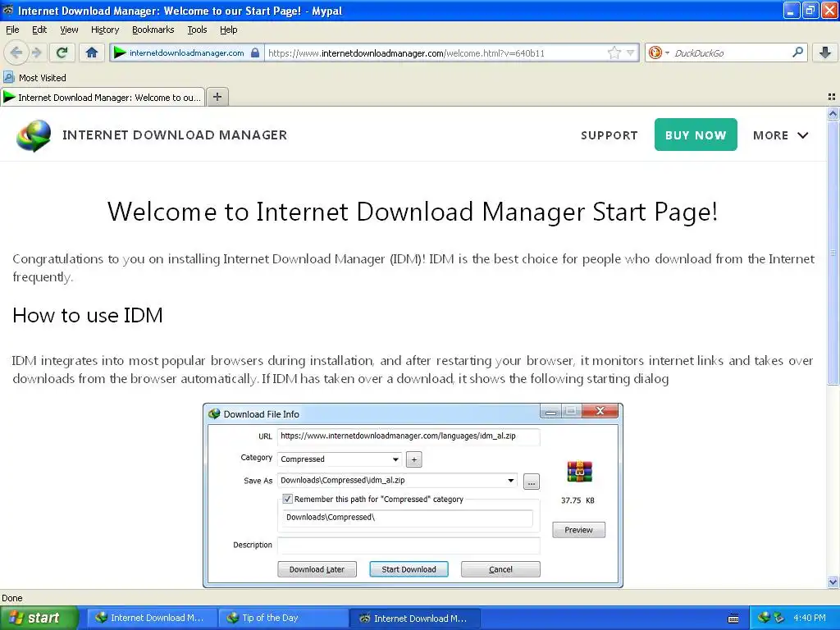Open the browser Home page
The image size is (840, 630).
[92, 52]
